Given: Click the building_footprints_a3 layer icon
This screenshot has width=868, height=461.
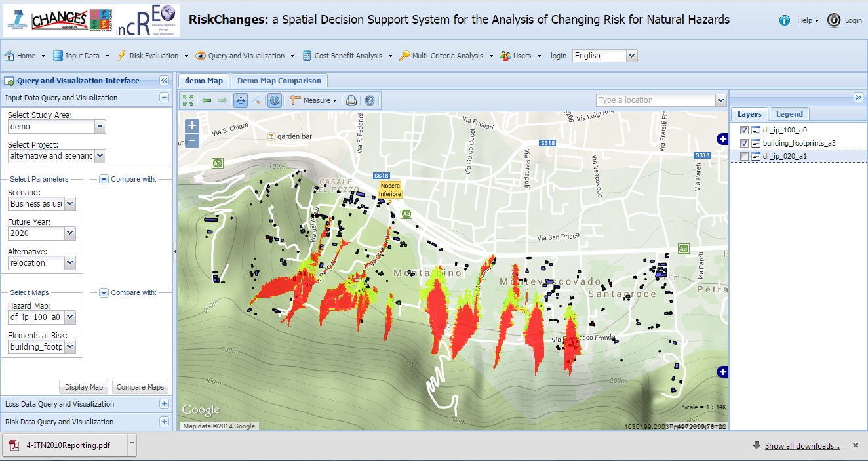Looking at the screenshot, I should (755, 143).
